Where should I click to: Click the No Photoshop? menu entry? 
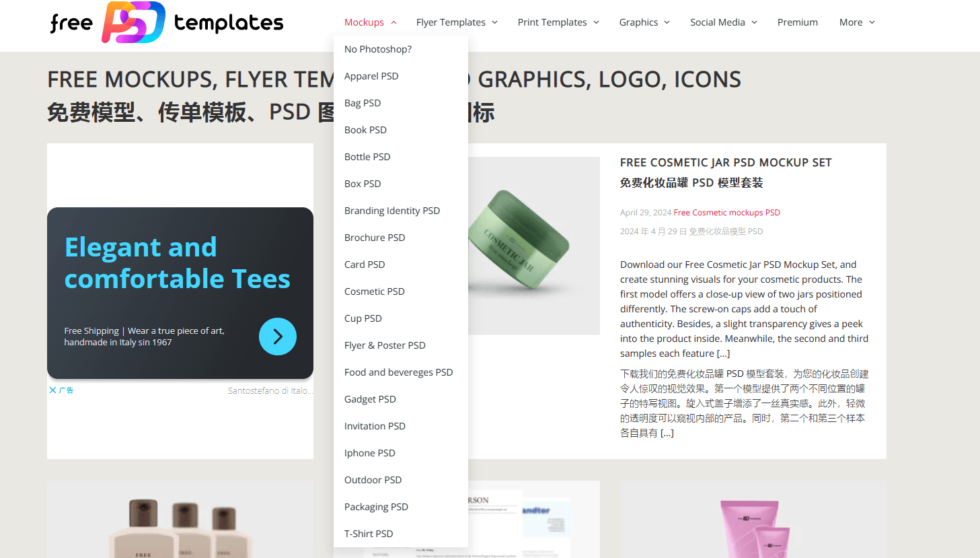pos(377,48)
